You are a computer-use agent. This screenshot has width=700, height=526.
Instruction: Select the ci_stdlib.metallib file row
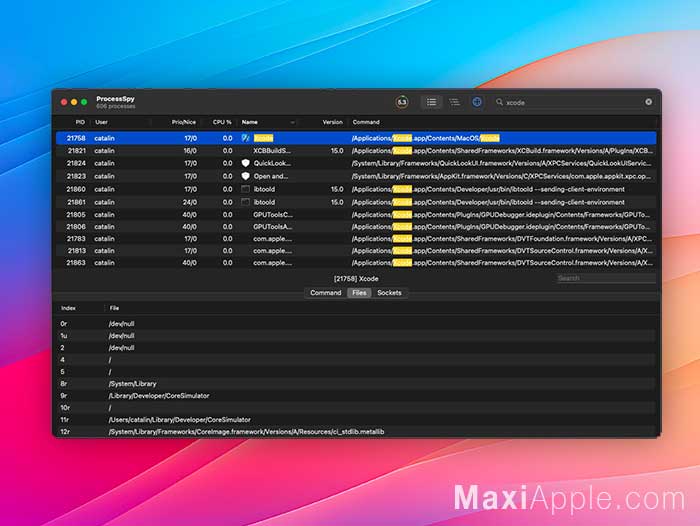(356, 432)
